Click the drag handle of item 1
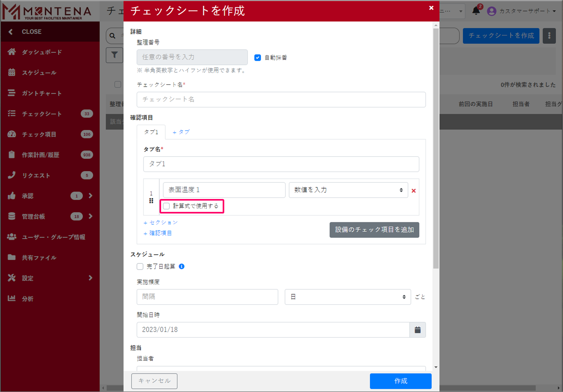The width and height of the screenshot is (563, 392). [x=151, y=201]
